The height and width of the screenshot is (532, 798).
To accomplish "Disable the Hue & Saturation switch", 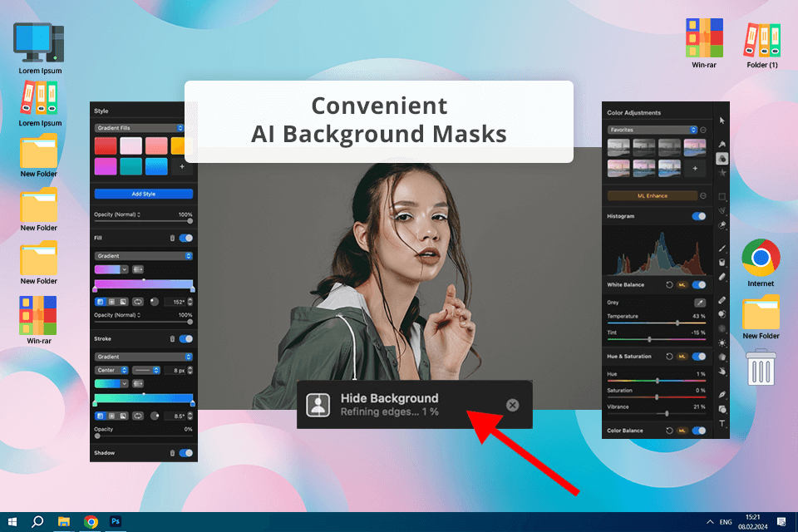I will pos(699,357).
